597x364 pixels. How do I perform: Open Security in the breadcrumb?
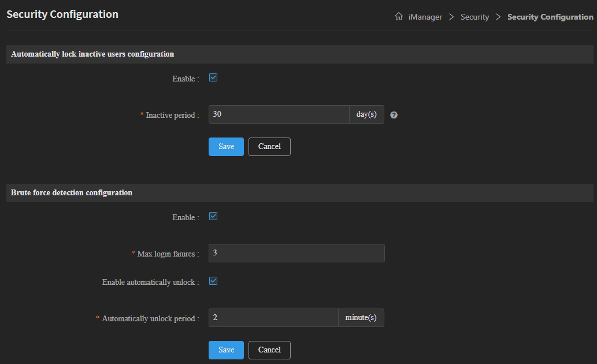[474, 17]
